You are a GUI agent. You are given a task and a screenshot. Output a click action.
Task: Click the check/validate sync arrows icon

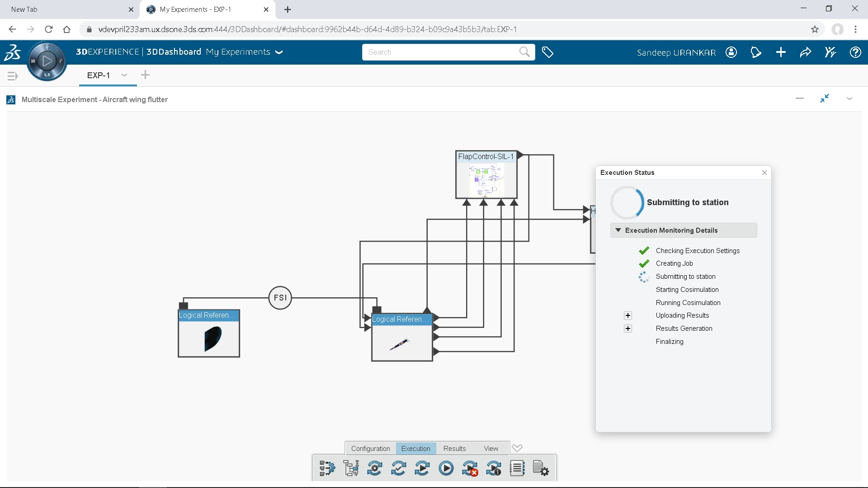pos(398,469)
